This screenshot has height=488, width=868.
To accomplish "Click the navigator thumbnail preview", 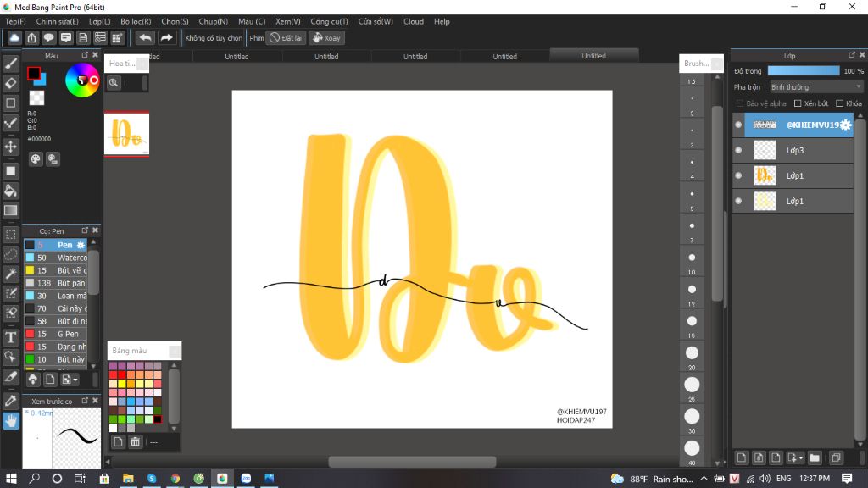I will point(127,135).
